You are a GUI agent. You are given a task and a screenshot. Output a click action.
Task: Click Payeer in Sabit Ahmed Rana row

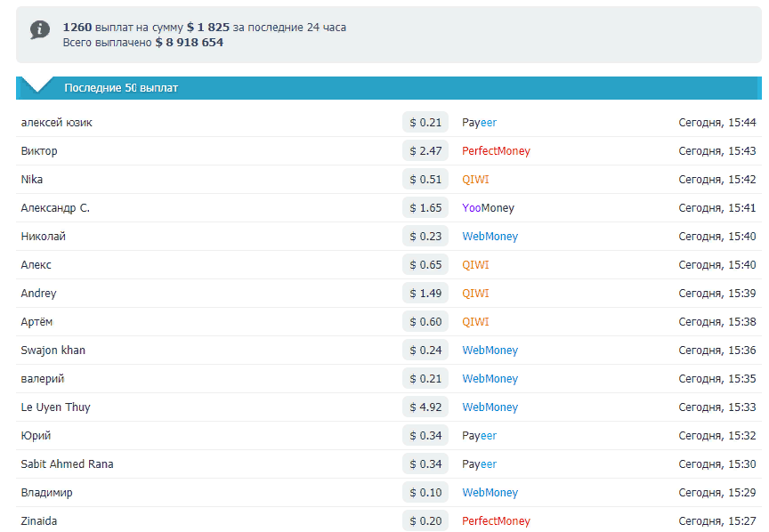coord(479,463)
